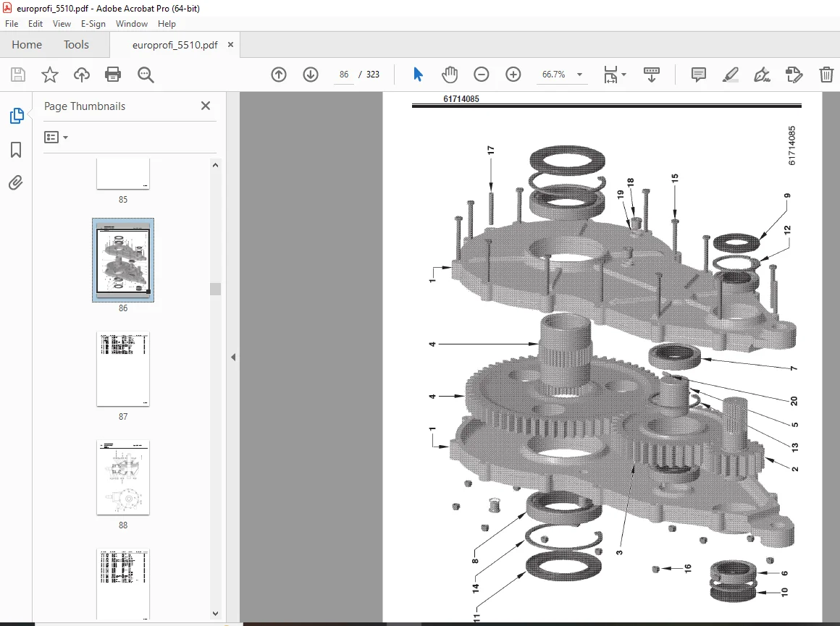Open the Find text search tool
The image size is (840, 626).
click(146, 75)
